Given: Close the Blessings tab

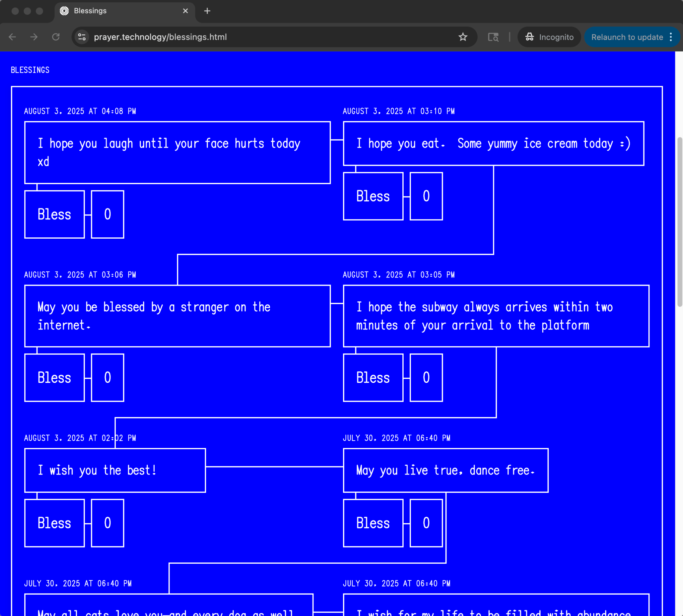Looking at the screenshot, I should (185, 11).
